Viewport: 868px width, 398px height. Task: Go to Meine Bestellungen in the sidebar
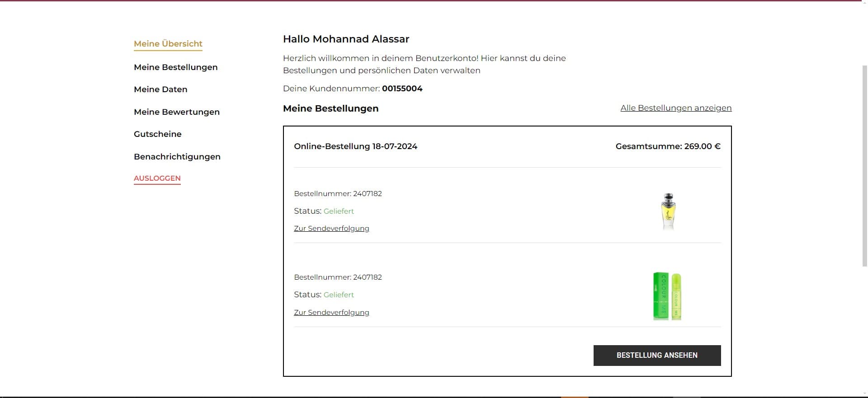(175, 67)
